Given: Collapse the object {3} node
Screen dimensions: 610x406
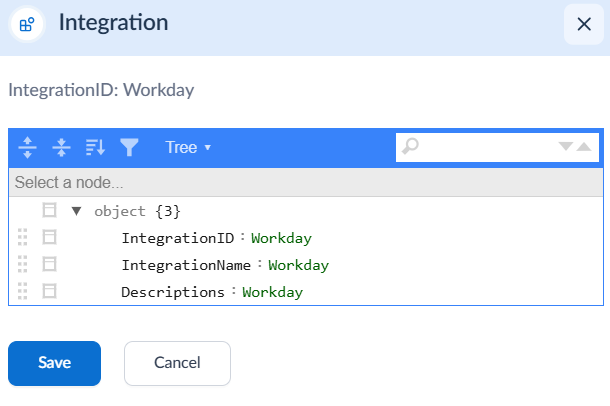Looking at the screenshot, I should pos(76,211).
